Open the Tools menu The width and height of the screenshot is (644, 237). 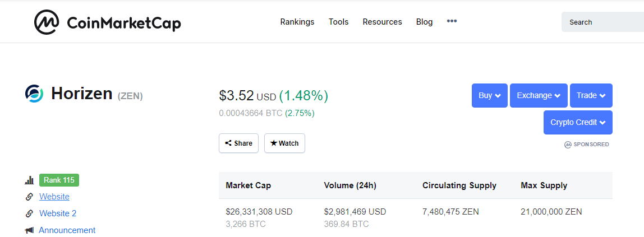pyautogui.click(x=338, y=22)
